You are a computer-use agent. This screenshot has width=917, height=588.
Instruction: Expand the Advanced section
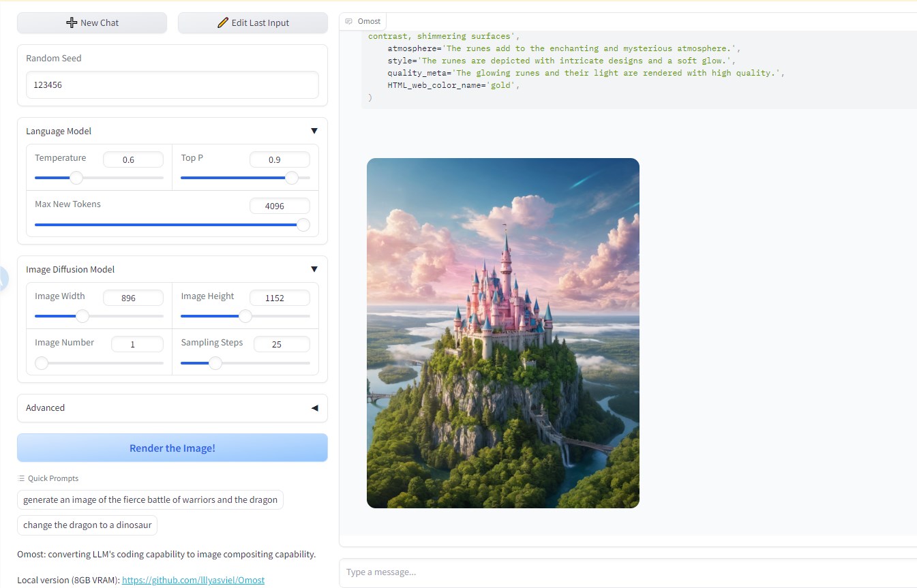click(314, 407)
